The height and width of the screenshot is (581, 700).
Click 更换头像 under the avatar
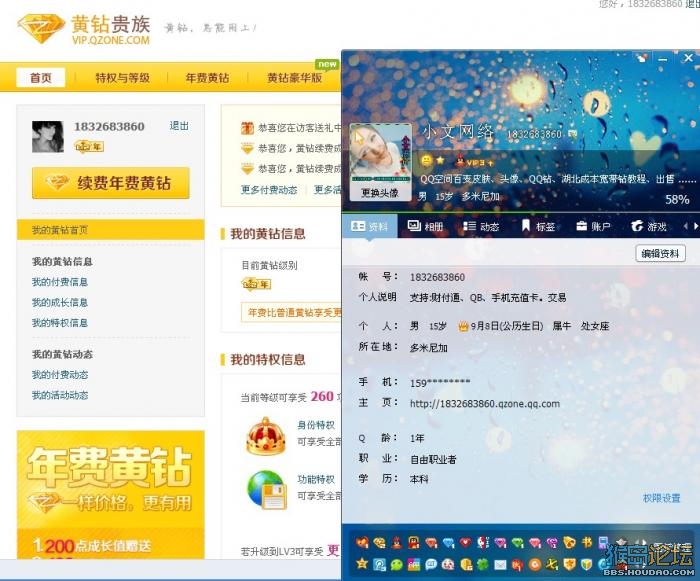click(379, 193)
